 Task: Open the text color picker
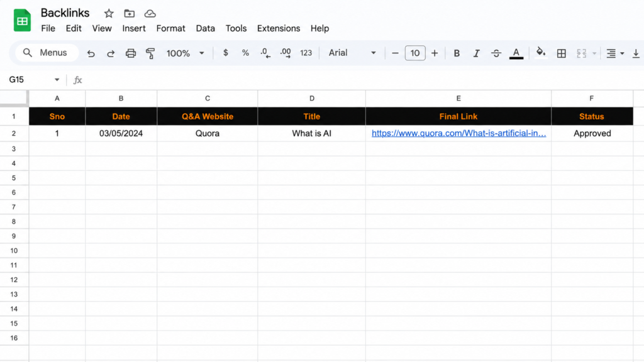click(x=516, y=53)
